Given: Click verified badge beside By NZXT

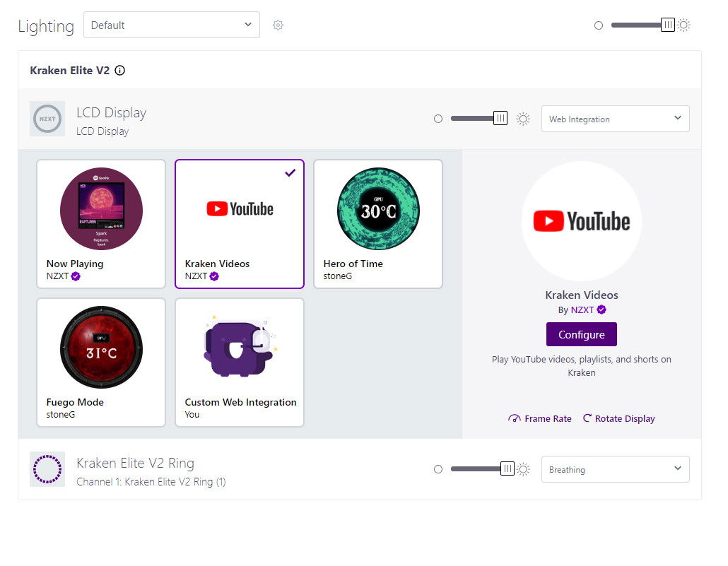Looking at the screenshot, I should coord(601,309).
